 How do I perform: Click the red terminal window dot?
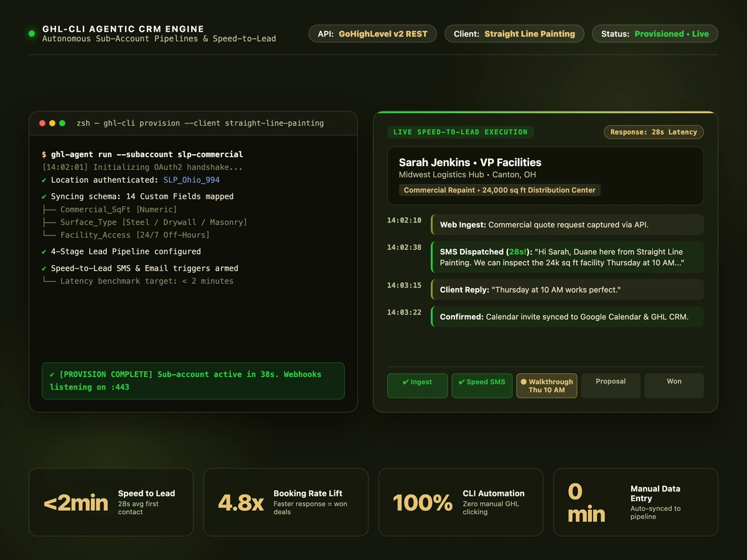tap(42, 123)
